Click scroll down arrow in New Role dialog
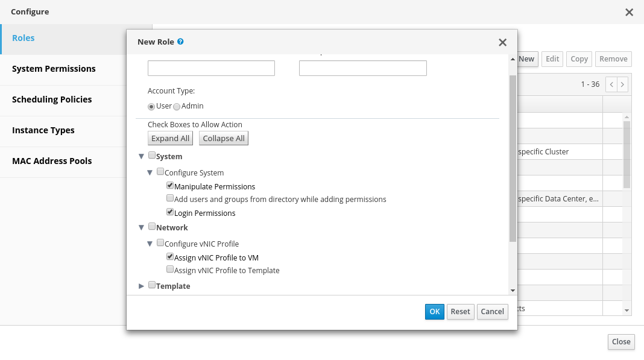Viewport: 644px width, 360px height. click(x=513, y=291)
